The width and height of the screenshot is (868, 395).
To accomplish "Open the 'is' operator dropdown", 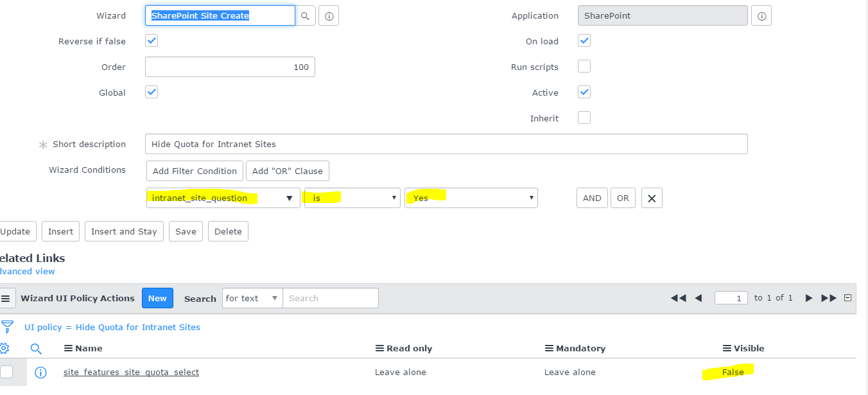I will click(x=352, y=198).
